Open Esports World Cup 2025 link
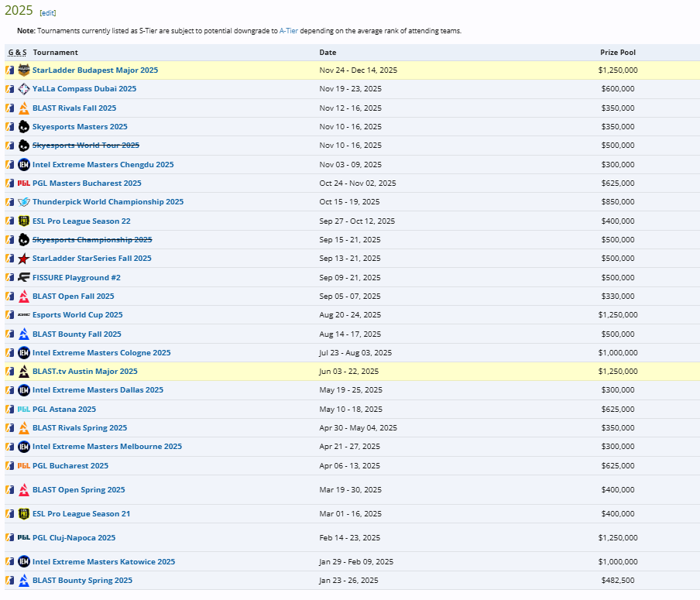This screenshot has height=600, width=700. pyautogui.click(x=77, y=315)
